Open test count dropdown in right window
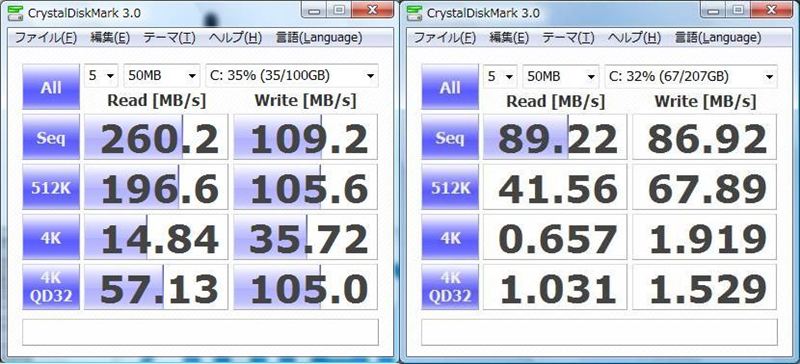This screenshot has height=364, width=800. [x=500, y=76]
